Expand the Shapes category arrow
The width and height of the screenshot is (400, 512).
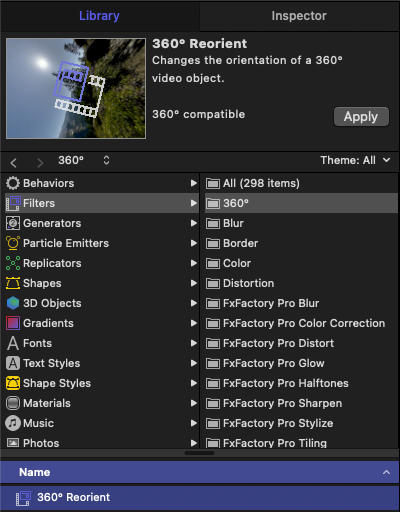point(193,283)
